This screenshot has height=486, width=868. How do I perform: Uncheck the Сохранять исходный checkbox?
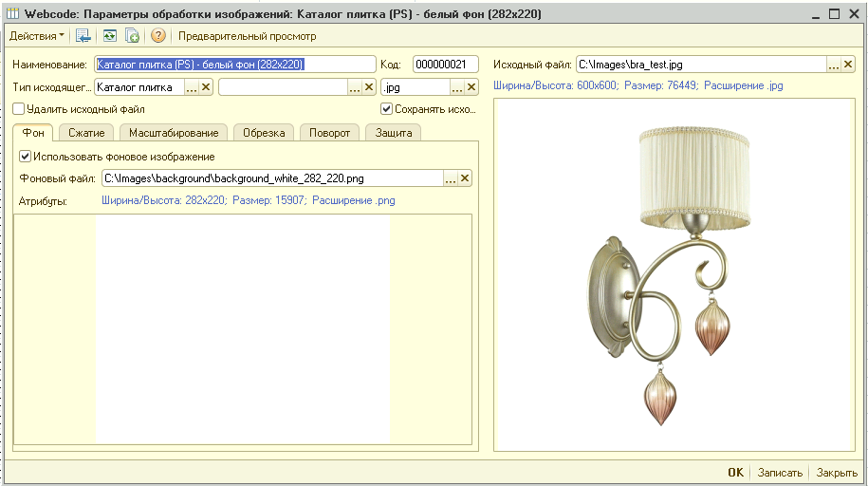(386, 109)
